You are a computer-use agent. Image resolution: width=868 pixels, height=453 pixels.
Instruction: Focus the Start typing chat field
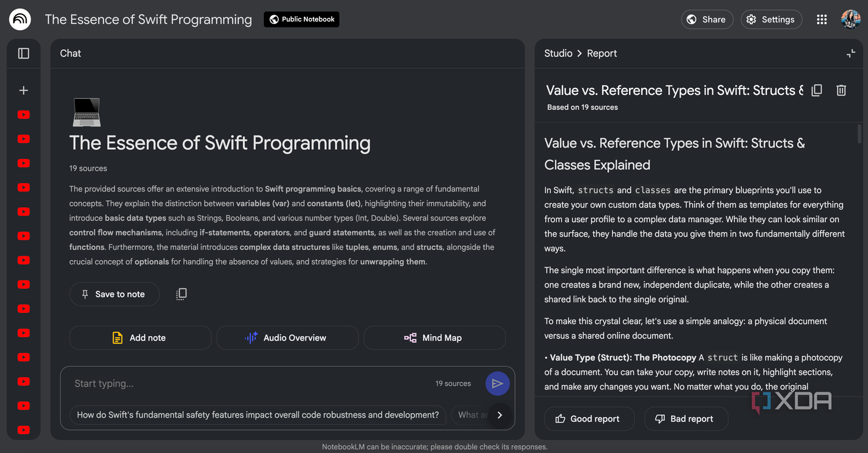point(249,384)
